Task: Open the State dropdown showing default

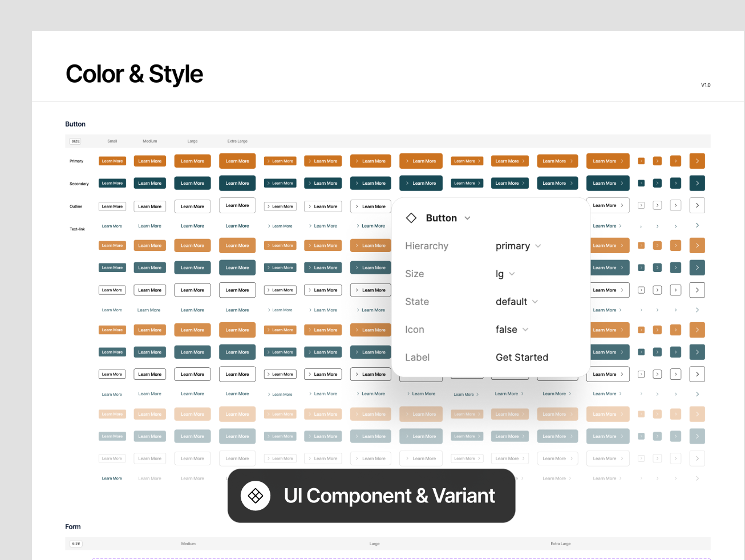Action: pos(516,302)
